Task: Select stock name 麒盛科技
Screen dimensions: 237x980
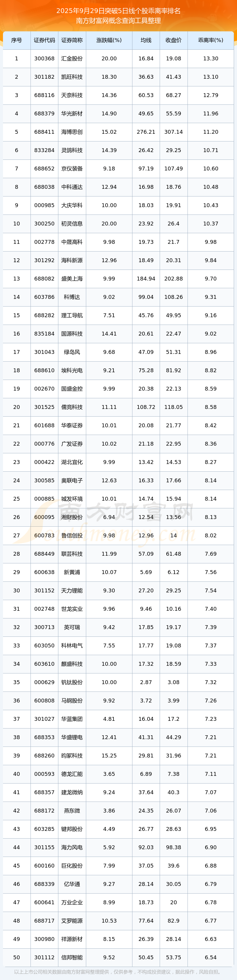Action: 72,664
